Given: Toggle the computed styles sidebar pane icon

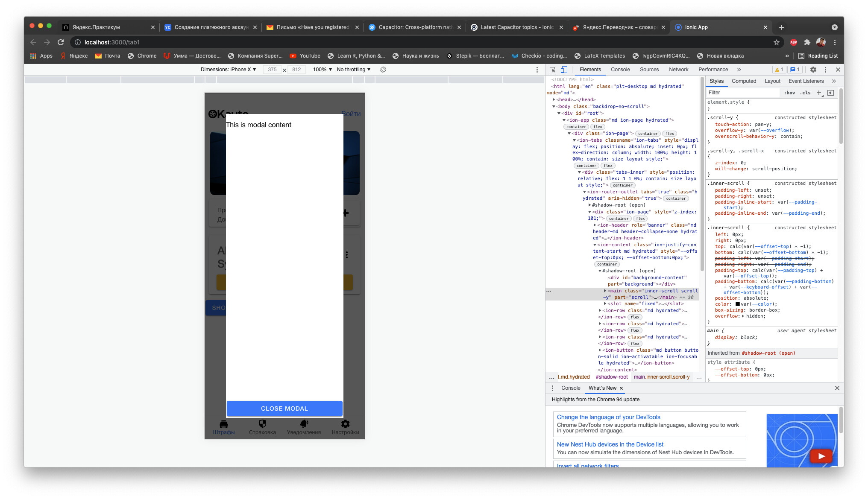Looking at the screenshot, I should coord(830,93).
